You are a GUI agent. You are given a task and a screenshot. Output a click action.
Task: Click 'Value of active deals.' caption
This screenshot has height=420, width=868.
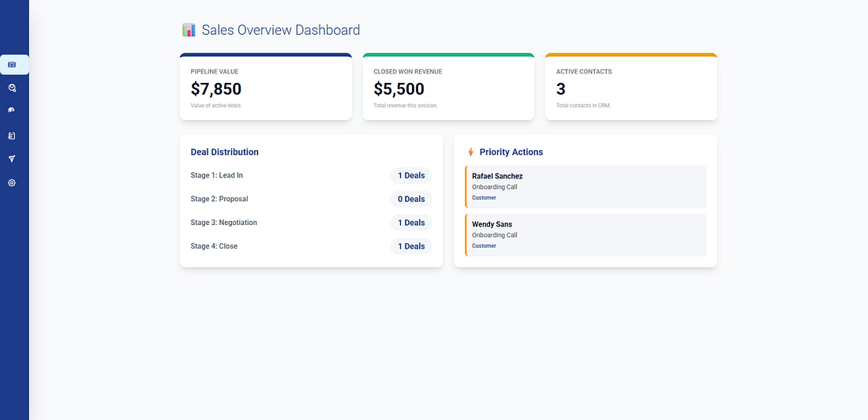(216, 105)
